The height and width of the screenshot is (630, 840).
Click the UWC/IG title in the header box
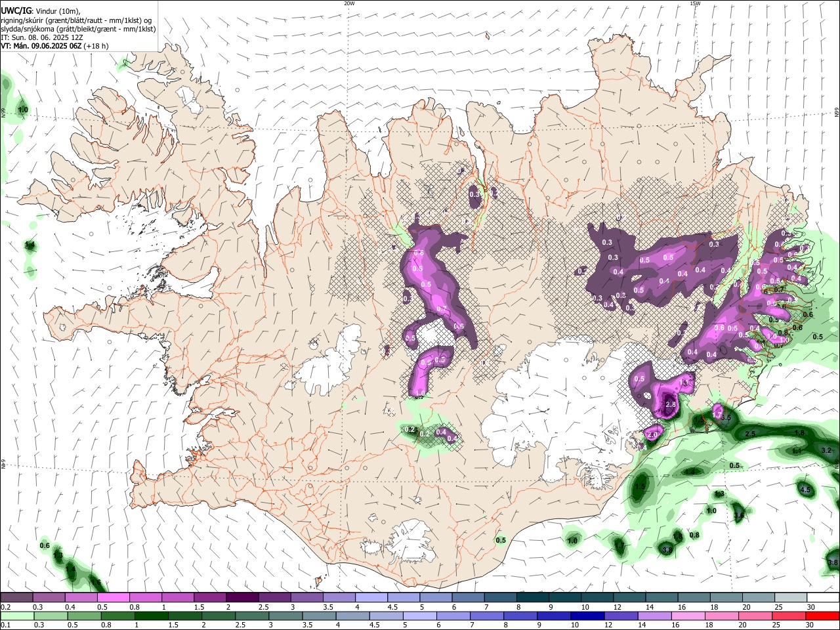[16, 11]
